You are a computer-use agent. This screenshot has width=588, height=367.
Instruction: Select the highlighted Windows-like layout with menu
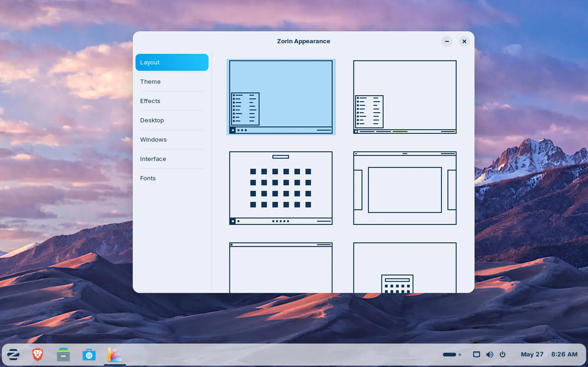tap(281, 97)
